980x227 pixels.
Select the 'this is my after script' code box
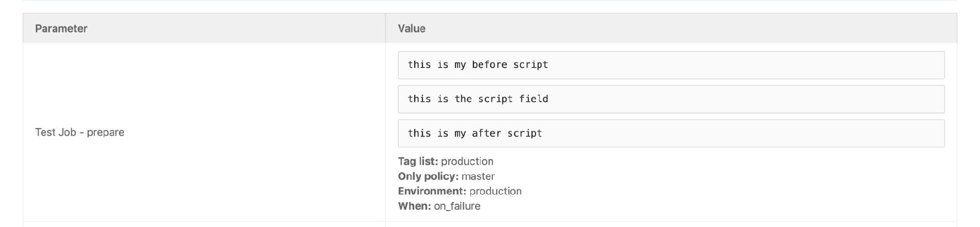(671, 133)
